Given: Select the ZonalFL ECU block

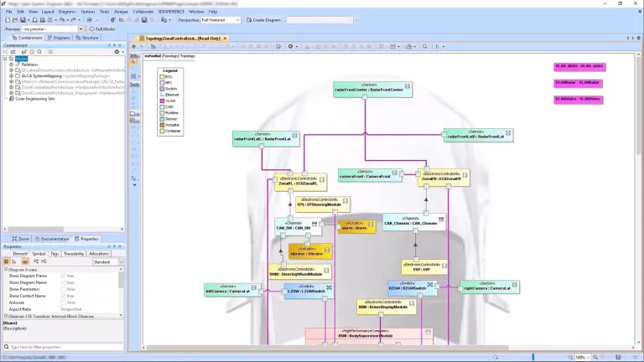Looking at the screenshot, I should tap(300, 182).
